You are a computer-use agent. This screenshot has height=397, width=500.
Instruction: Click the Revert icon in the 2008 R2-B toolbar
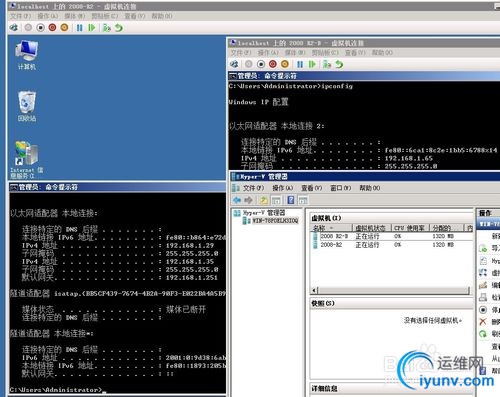pos(339,64)
